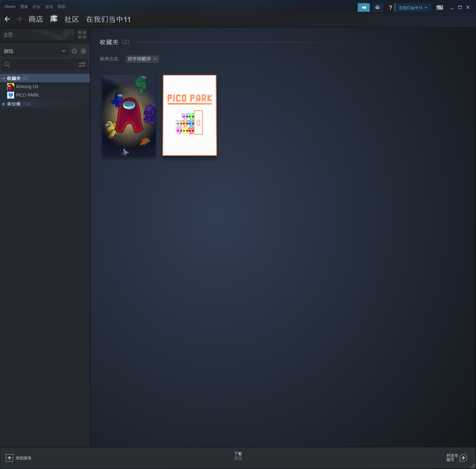Open the announcements megaphone icon
The image size is (476, 469).
click(x=364, y=7)
